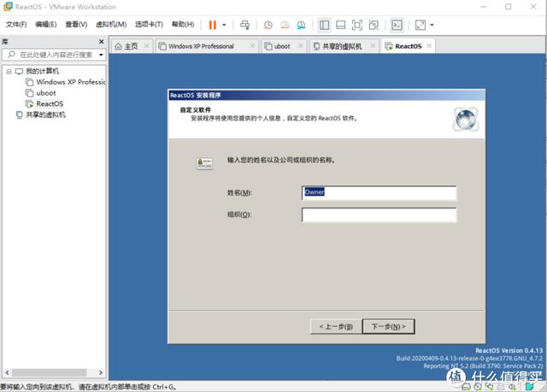Click the library horizontal scrollbar right arrow
547x392 pixels.
click(x=101, y=372)
